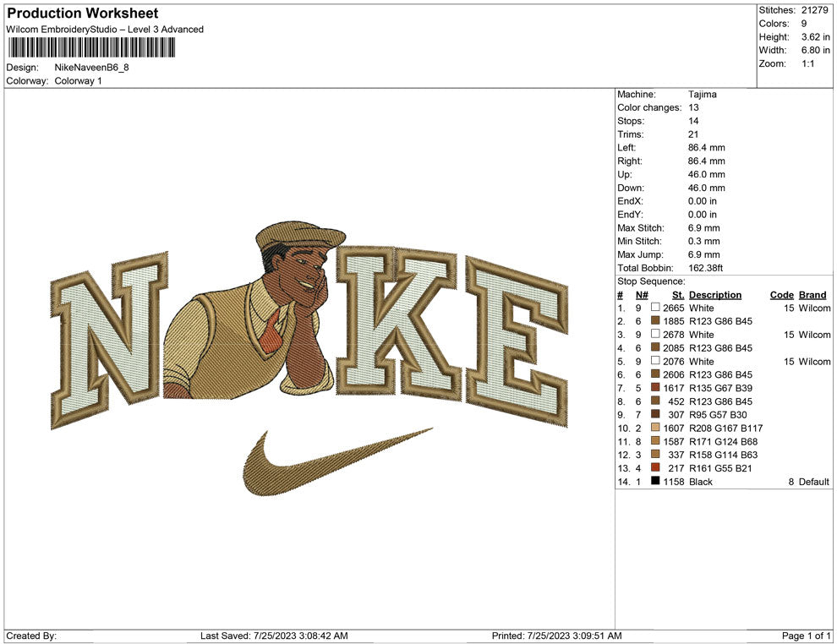Viewport: 837px width, 644px height.
Task: Click the dark brown swatch in stop 9
Action: [x=655, y=414]
